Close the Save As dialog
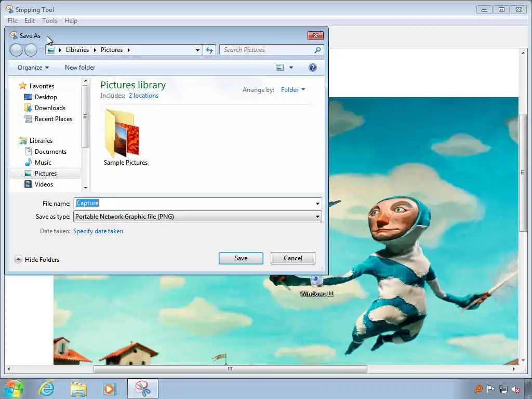This screenshot has height=399, width=532. [x=315, y=36]
